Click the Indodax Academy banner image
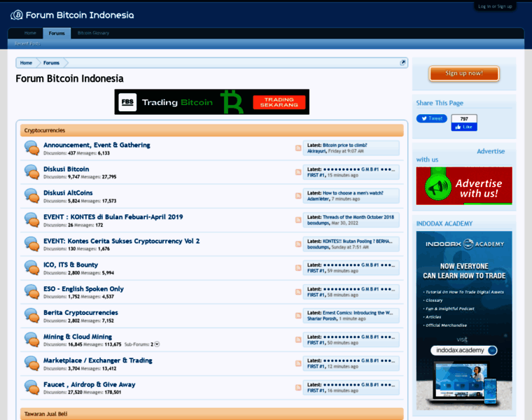Image resolution: width=532 pixels, height=420 pixels. point(464,321)
